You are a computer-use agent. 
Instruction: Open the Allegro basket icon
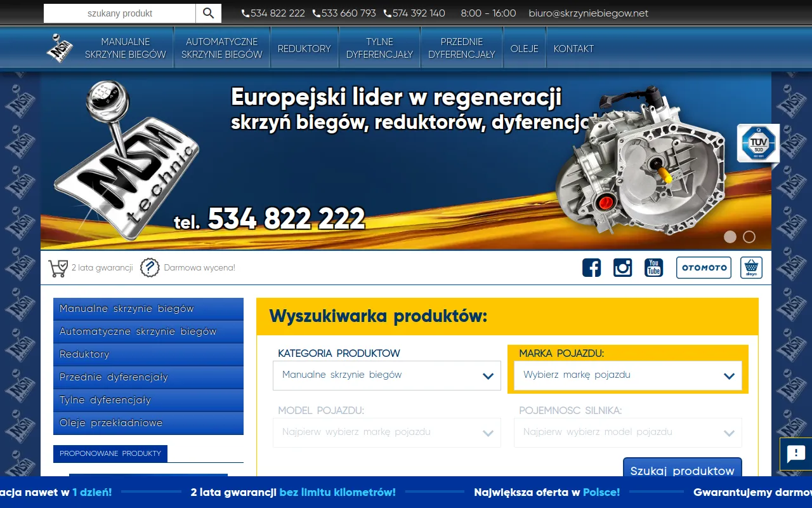(x=751, y=267)
